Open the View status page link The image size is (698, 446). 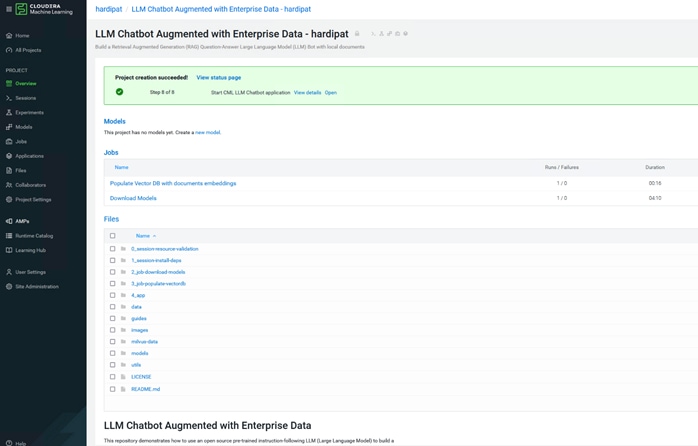point(219,77)
